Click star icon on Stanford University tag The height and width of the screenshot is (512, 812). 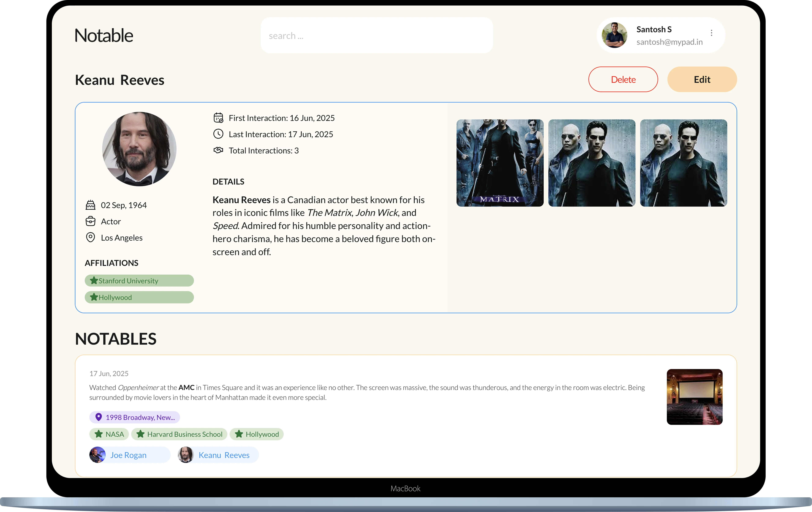pyautogui.click(x=94, y=280)
